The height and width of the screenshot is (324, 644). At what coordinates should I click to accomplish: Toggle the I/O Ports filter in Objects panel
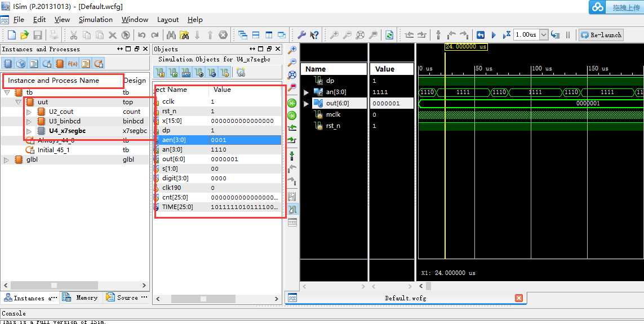186,73
